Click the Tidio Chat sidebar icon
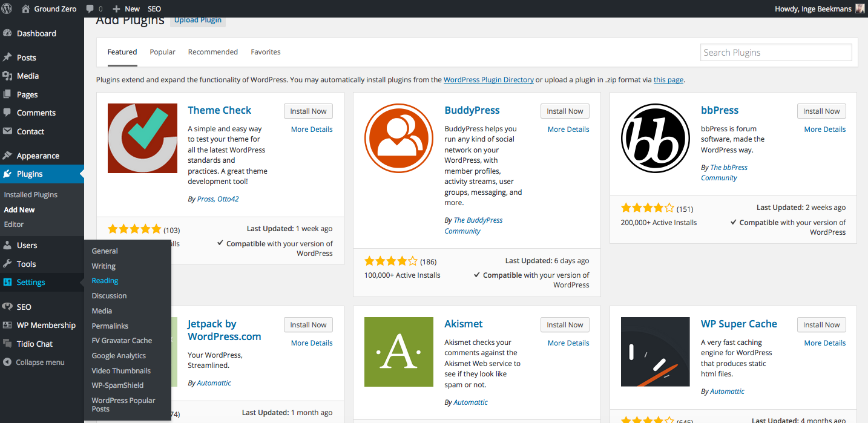Image resolution: width=868 pixels, height=423 pixels. pyautogui.click(x=7, y=344)
